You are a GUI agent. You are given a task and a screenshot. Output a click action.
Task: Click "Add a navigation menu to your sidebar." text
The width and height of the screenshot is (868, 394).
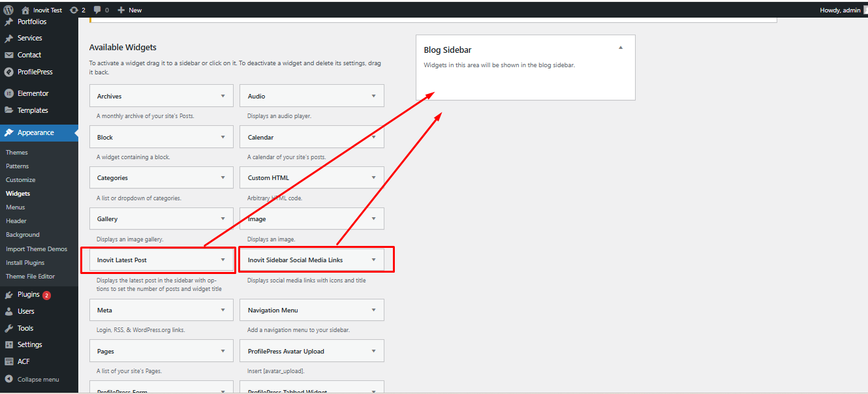tap(298, 330)
